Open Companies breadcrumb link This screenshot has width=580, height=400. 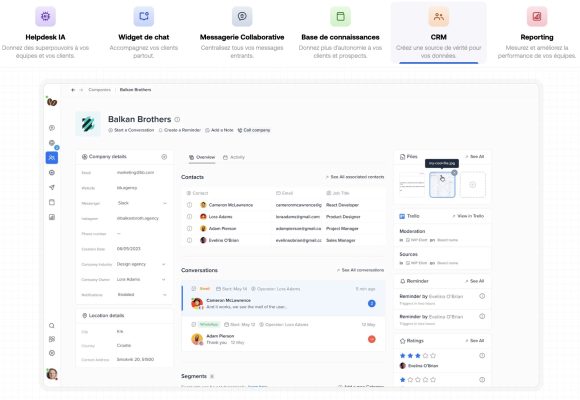click(100, 90)
